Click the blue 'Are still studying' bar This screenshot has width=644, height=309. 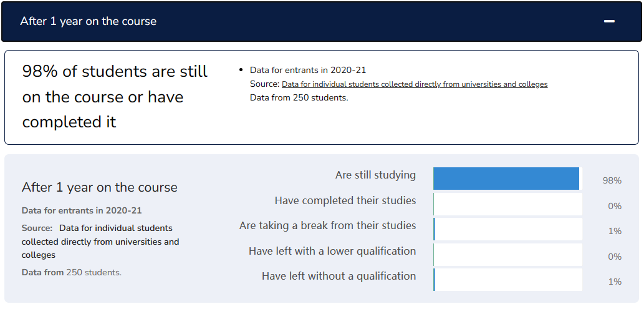tap(506, 179)
